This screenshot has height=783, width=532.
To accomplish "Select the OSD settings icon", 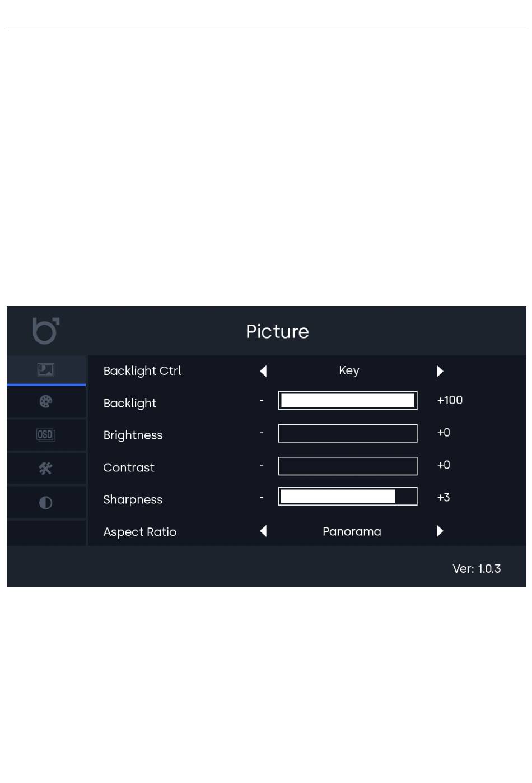I will pyautogui.click(x=46, y=435).
